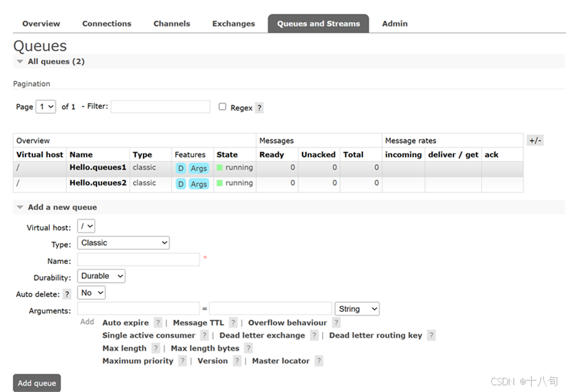
Task: Show help for Auto expire argument
Action: pyautogui.click(x=158, y=323)
